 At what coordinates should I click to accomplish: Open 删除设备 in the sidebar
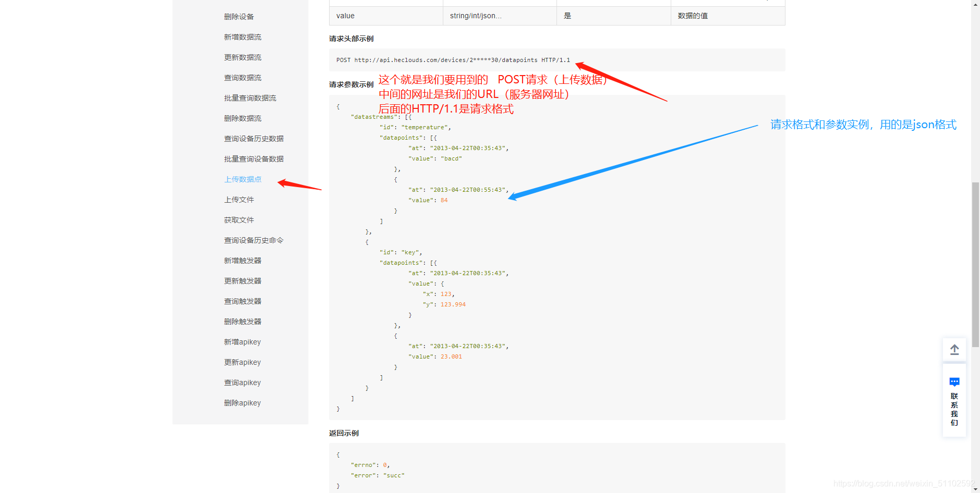click(239, 17)
